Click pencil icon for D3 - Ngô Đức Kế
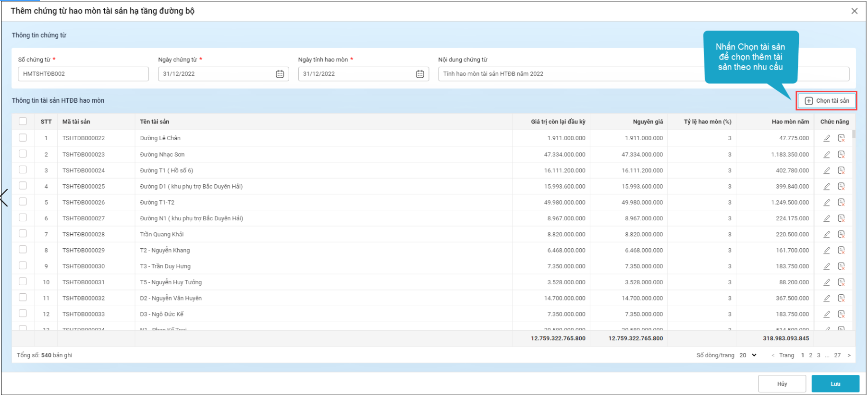Screen dimensions: 868x397 point(827,314)
